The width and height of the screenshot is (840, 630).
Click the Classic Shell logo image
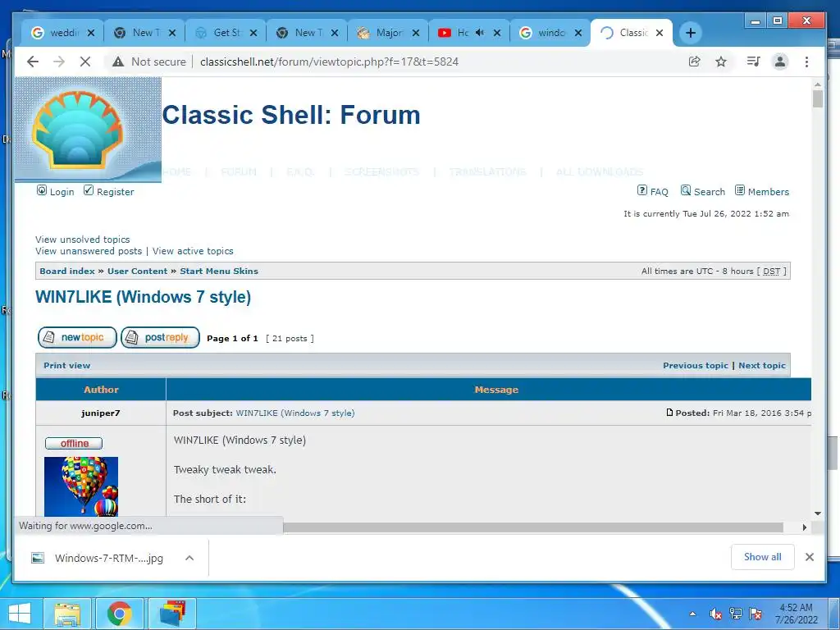click(88, 129)
